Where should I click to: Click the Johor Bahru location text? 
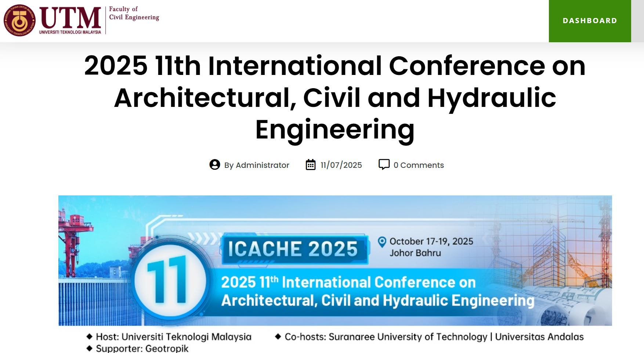click(x=415, y=253)
